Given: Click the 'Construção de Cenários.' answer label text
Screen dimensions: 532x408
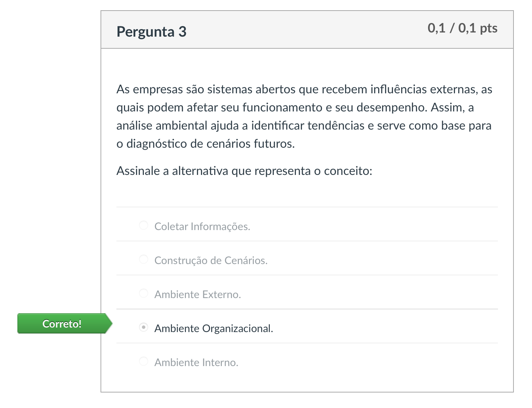Looking at the screenshot, I should click(x=211, y=261).
